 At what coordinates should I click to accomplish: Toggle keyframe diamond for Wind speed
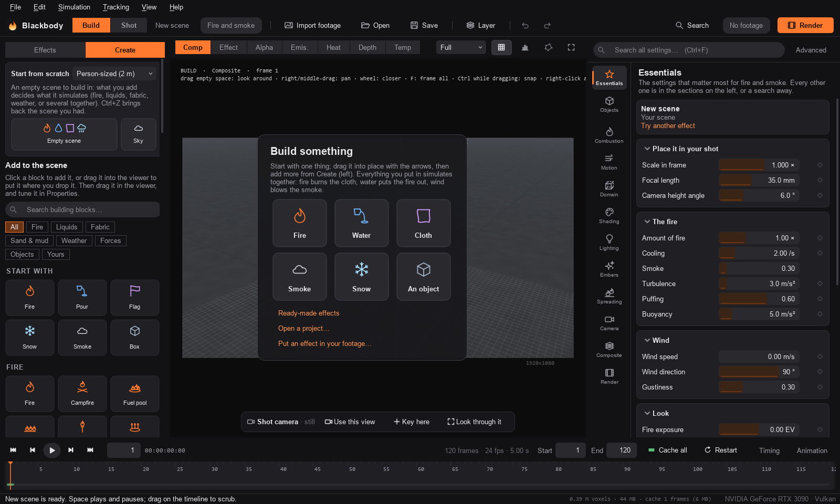pos(820,356)
